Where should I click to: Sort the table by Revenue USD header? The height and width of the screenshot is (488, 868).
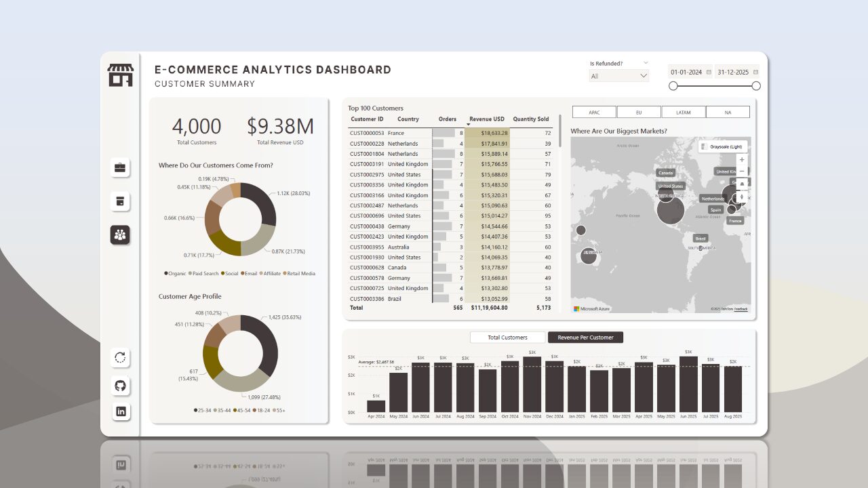tap(487, 119)
